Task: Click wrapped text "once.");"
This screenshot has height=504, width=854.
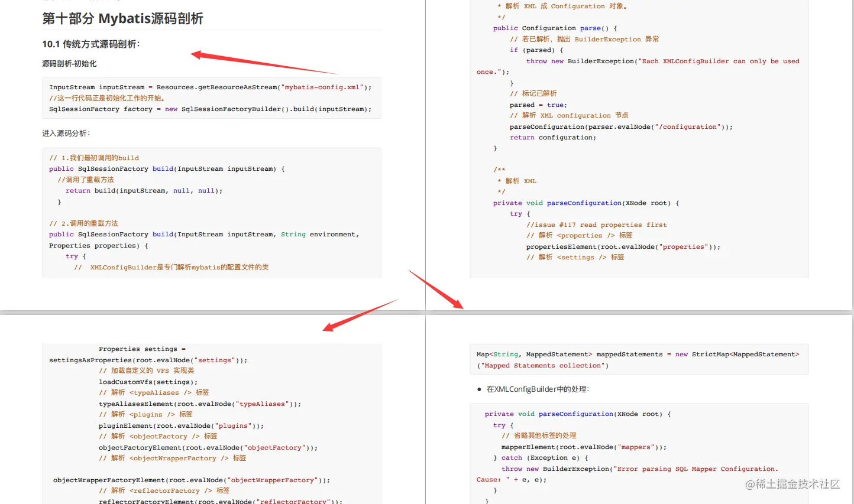Action: point(493,72)
